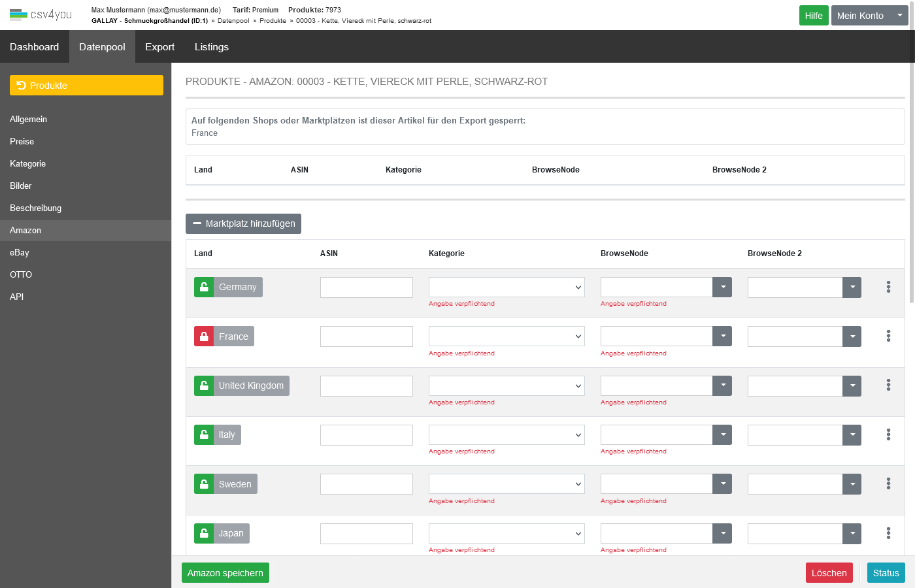
Task: Expand the Kategorie dropdown for Germany
Action: pos(506,287)
